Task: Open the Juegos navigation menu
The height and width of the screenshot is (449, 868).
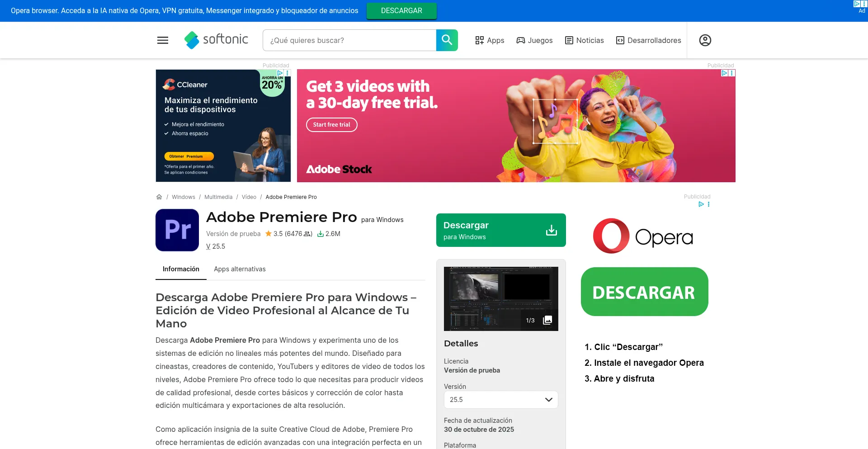Action: point(534,40)
